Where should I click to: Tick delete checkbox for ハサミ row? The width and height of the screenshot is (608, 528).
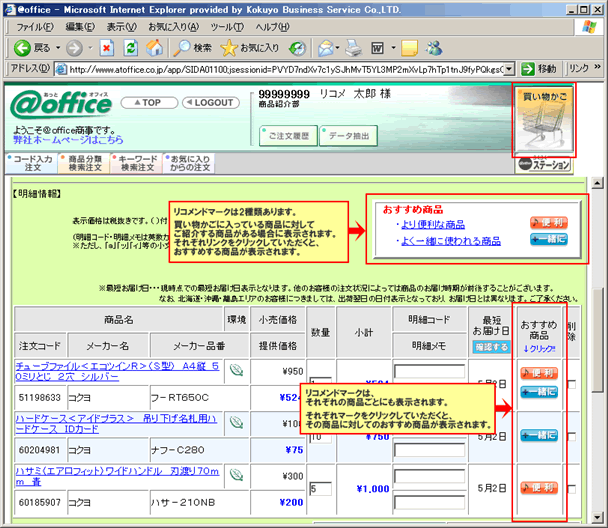tap(571, 489)
